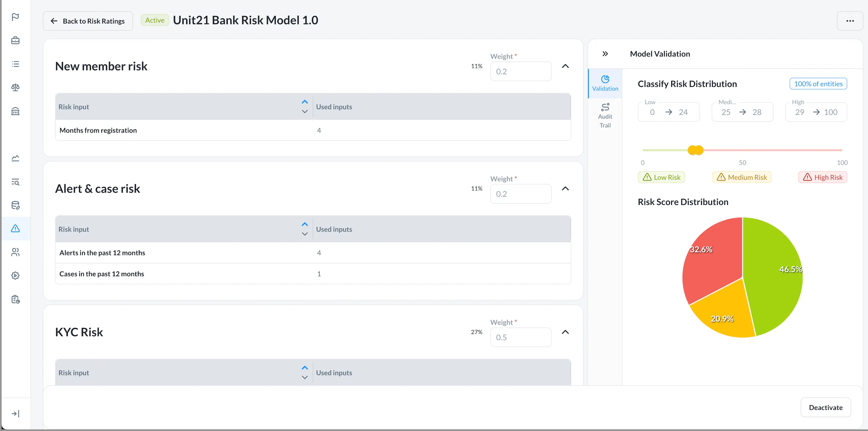Select the Validation tab
Screen dimensions: 868x431
pyautogui.click(x=605, y=83)
